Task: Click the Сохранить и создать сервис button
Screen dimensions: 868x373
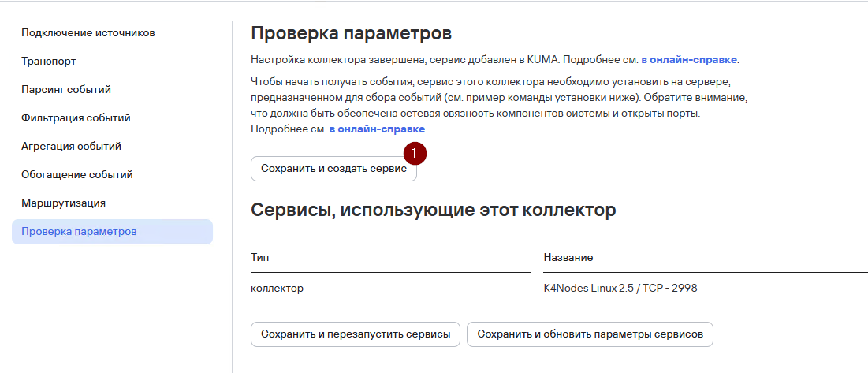Action: click(333, 169)
